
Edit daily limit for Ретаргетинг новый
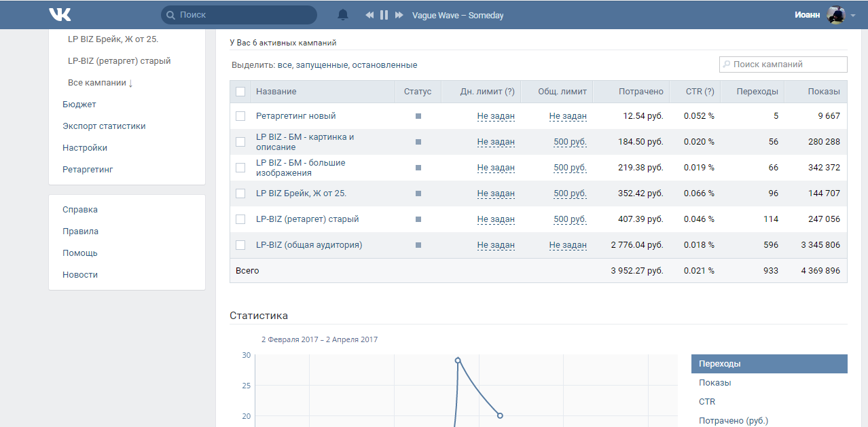[496, 116]
